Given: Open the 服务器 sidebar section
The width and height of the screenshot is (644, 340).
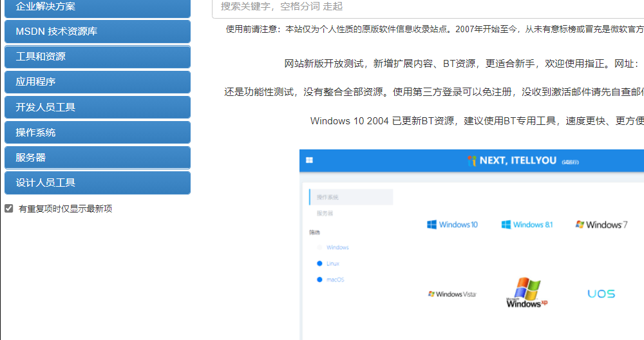Looking at the screenshot, I should coord(97,158).
